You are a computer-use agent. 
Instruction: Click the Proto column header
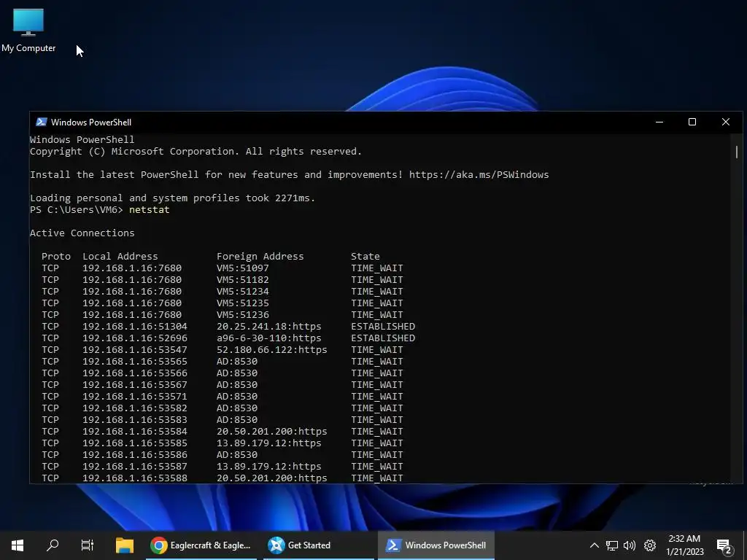point(55,256)
